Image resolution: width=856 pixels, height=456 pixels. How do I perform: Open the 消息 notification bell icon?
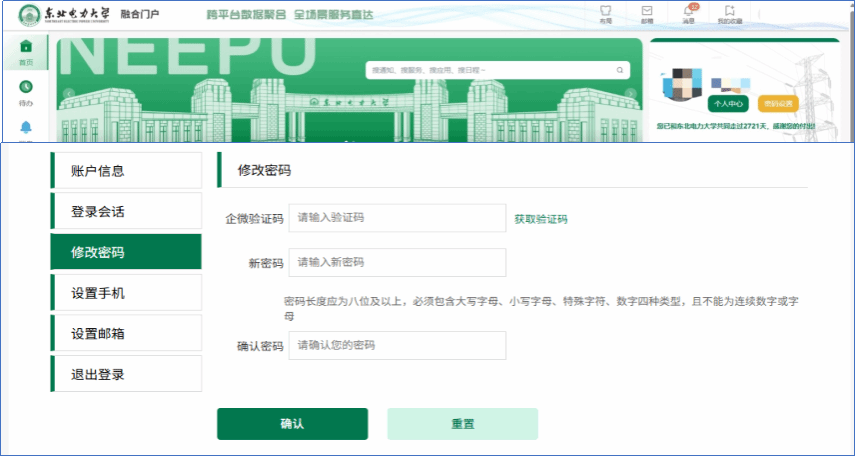(688, 11)
